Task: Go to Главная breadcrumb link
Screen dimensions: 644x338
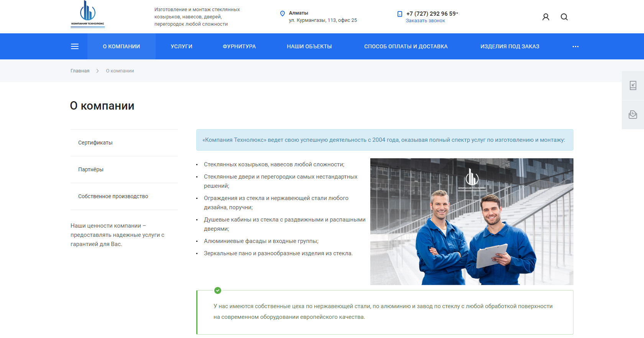Action: (x=80, y=71)
